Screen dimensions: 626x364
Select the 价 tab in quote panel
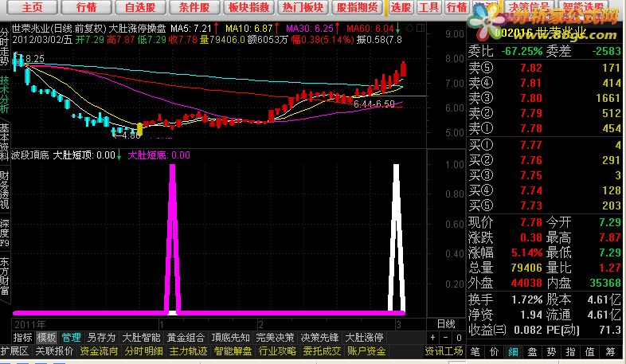495,351
